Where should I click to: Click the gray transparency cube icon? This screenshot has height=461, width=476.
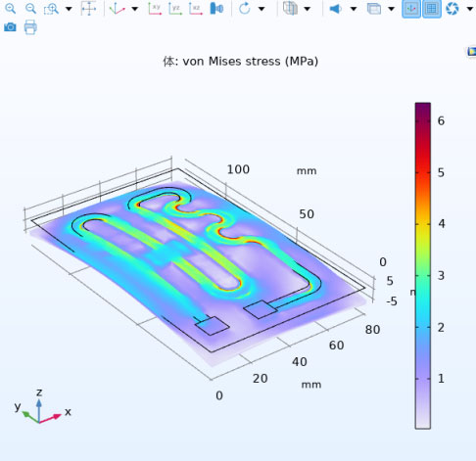pyautogui.click(x=290, y=9)
